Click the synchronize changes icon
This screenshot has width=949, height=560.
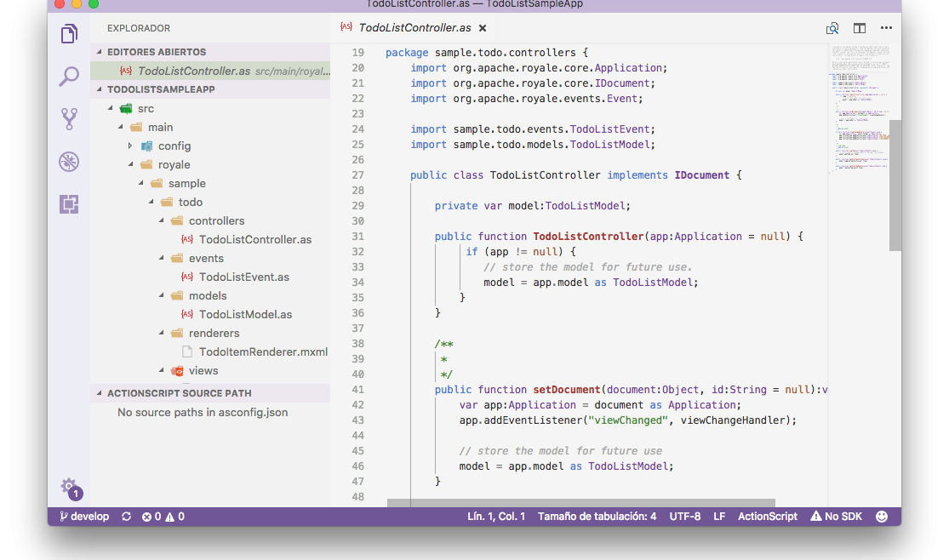click(x=127, y=517)
